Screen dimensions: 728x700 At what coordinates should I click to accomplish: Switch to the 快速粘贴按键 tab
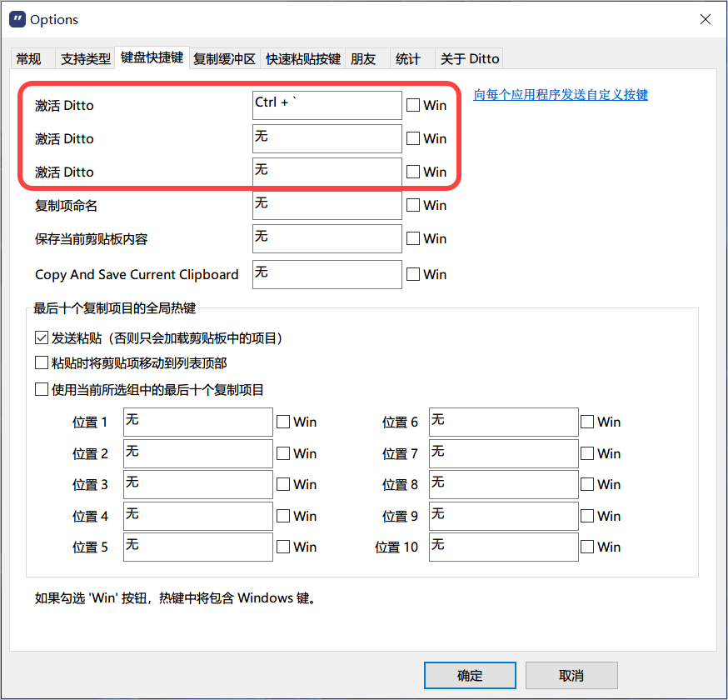[302, 58]
